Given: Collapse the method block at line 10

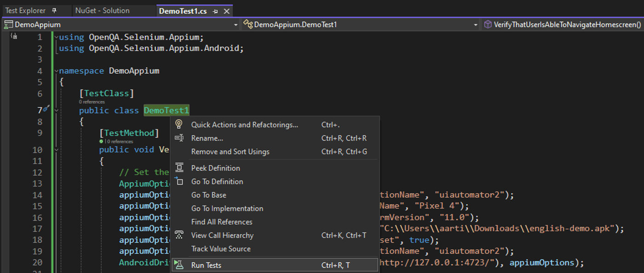Looking at the screenshot, I should [56, 150].
